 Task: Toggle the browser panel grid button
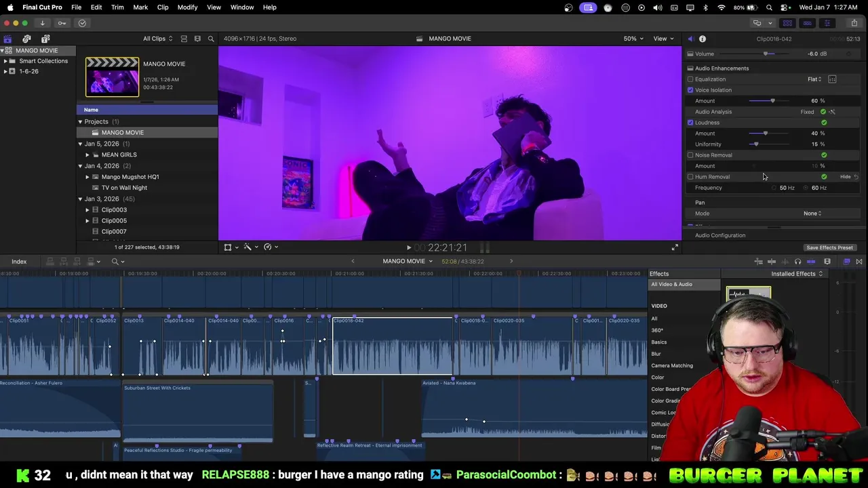pyautogui.click(x=787, y=23)
